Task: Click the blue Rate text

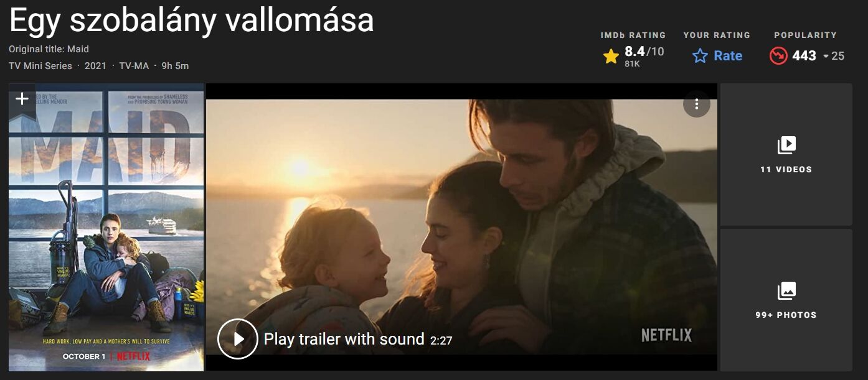Action: click(x=728, y=56)
